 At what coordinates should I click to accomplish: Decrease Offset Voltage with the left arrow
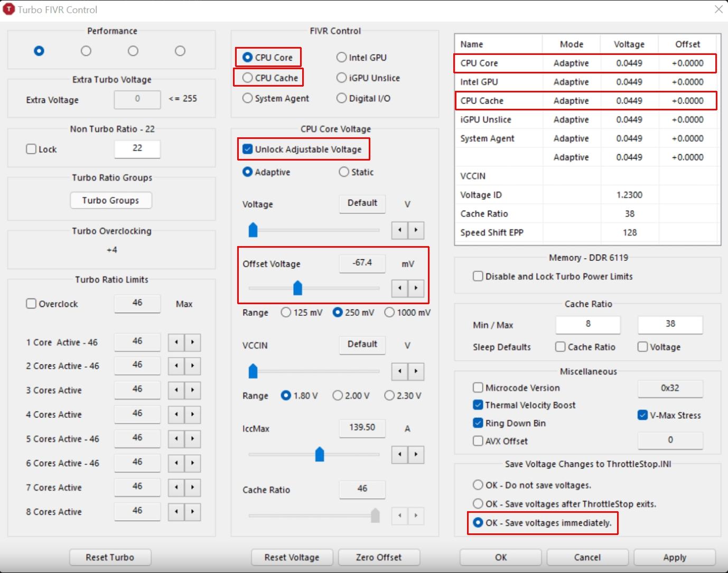pyautogui.click(x=400, y=288)
